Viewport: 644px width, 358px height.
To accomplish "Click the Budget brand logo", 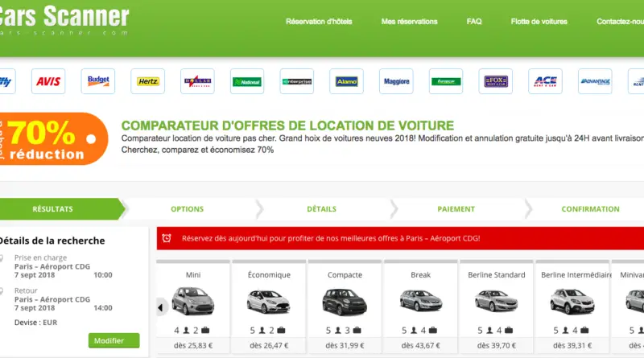I will click(98, 81).
